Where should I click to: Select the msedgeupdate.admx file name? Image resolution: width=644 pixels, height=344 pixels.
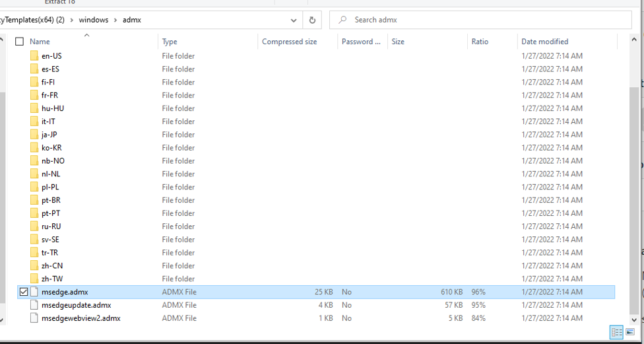click(77, 305)
